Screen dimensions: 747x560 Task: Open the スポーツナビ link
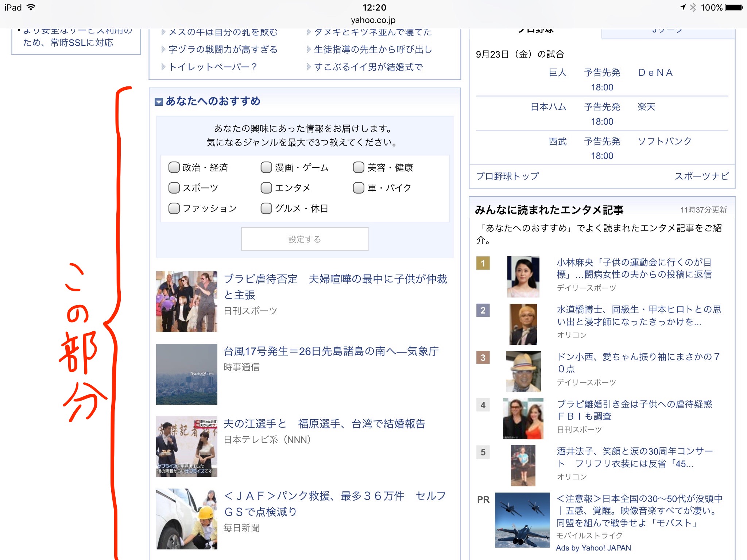(701, 176)
